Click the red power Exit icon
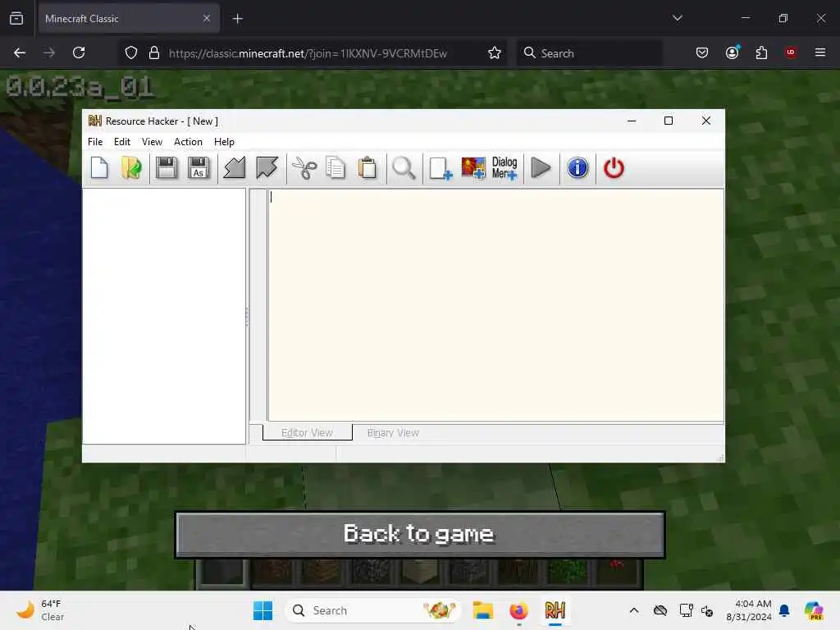This screenshot has width=840, height=630. 614,168
